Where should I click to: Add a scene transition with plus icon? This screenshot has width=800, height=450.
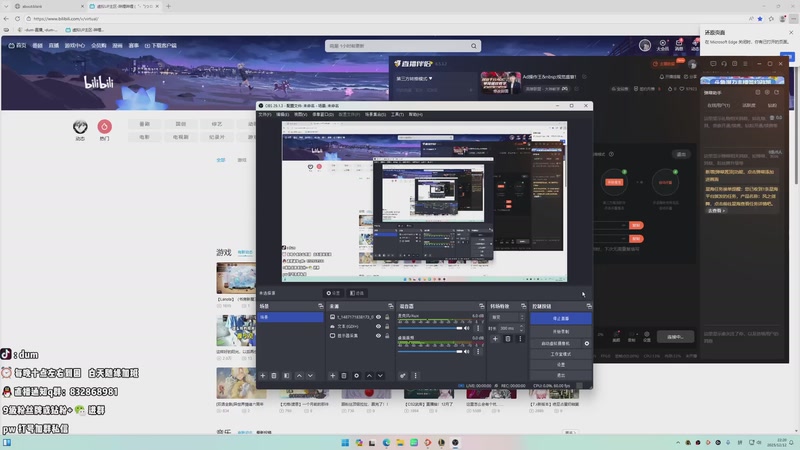click(x=494, y=339)
